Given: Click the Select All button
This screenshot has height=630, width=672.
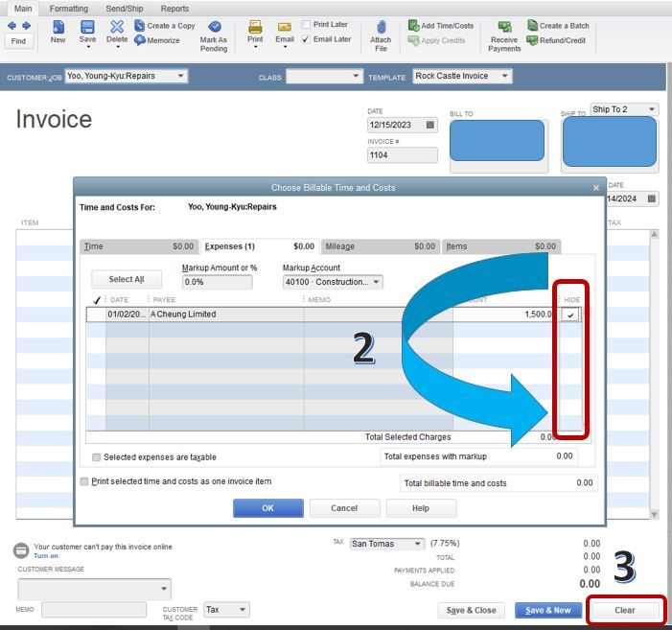Looking at the screenshot, I should (127, 279).
